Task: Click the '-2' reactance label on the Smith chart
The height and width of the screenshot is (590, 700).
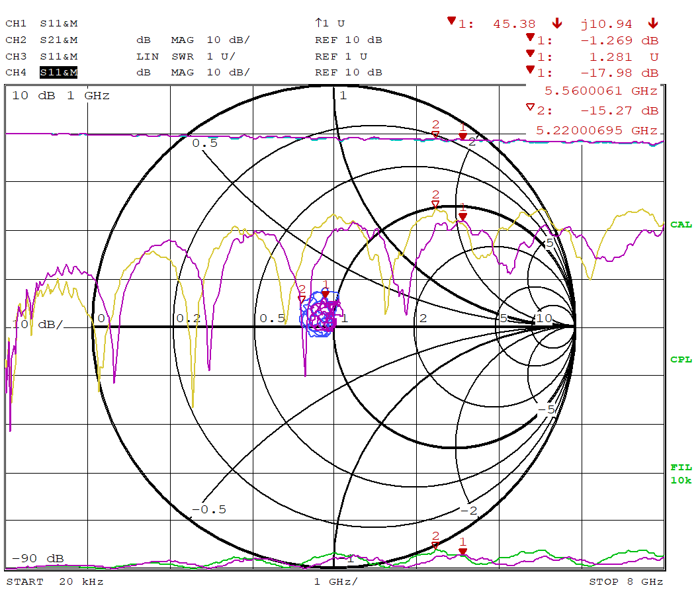Action: pos(468,511)
